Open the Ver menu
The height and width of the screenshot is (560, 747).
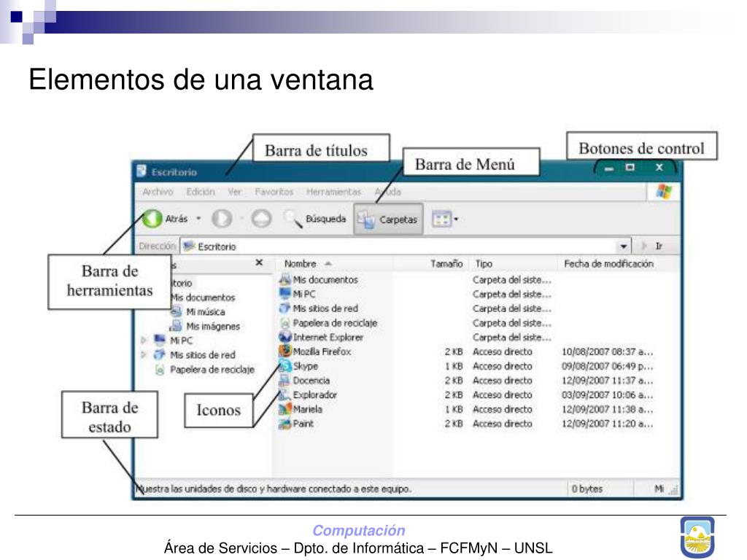[x=234, y=192]
